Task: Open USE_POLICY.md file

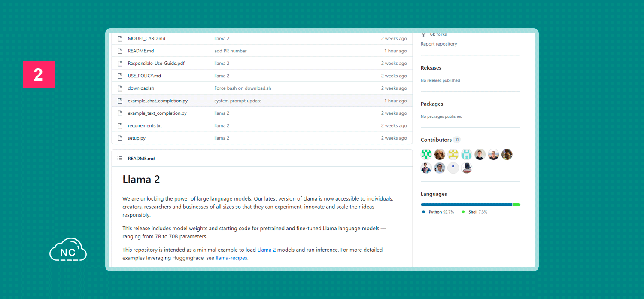Action: click(x=144, y=76)
